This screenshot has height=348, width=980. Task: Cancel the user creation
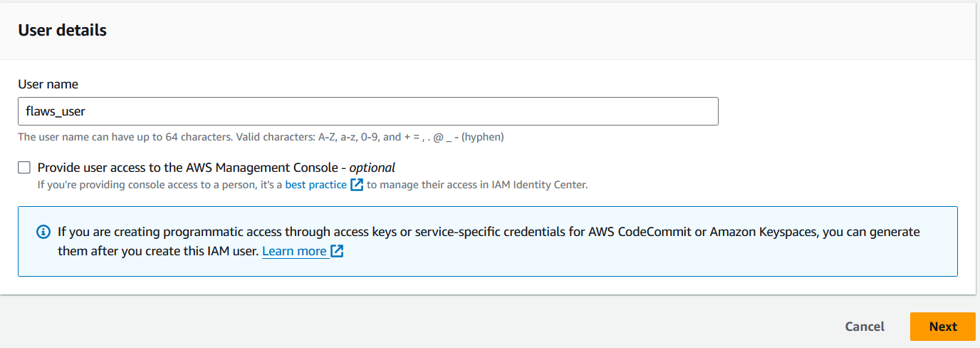865,327
